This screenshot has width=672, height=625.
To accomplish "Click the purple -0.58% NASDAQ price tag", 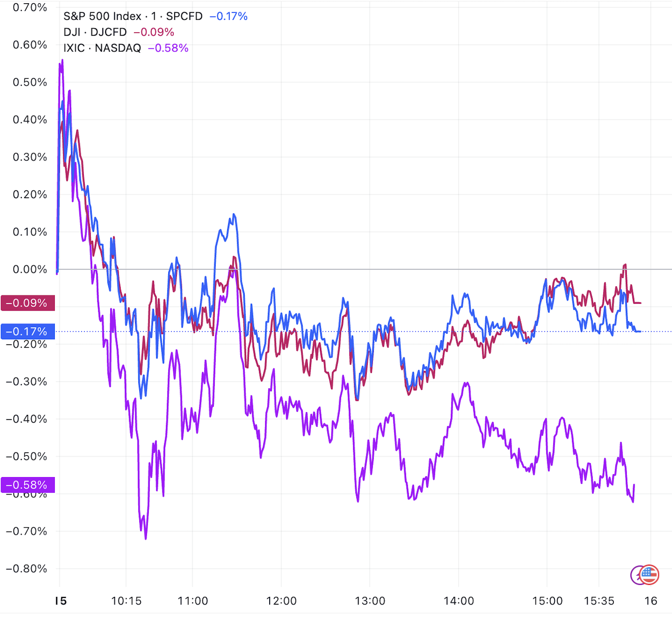I will click(28, 485).
